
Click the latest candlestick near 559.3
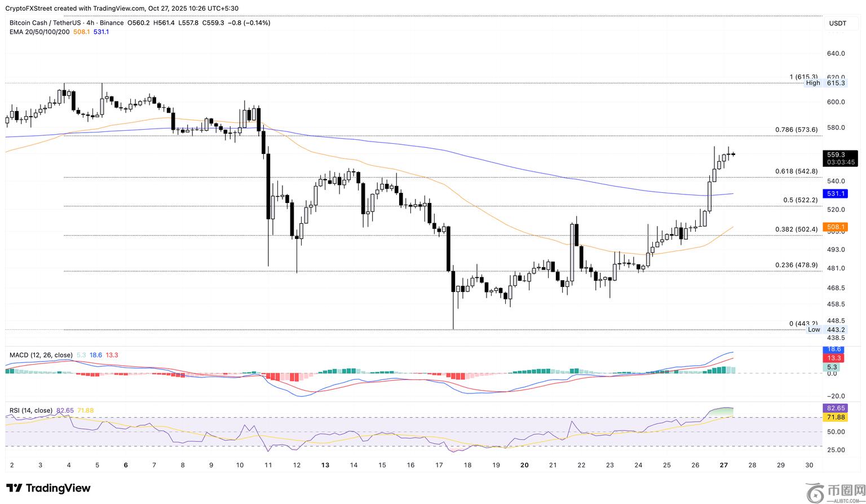click(732, 154)
